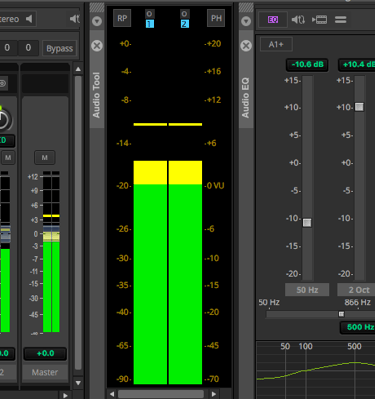Click the RP button in Audio Tool

[x=122, y=18]
